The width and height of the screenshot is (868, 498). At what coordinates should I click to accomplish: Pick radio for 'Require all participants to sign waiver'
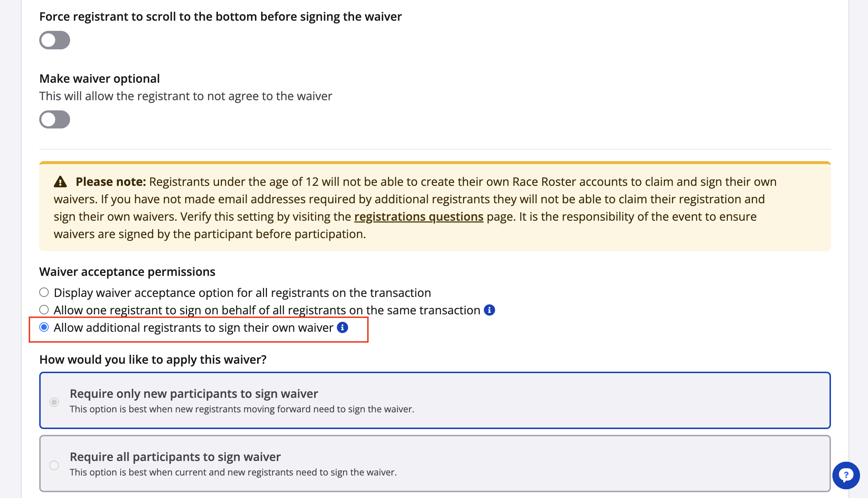tap(54, 465)
